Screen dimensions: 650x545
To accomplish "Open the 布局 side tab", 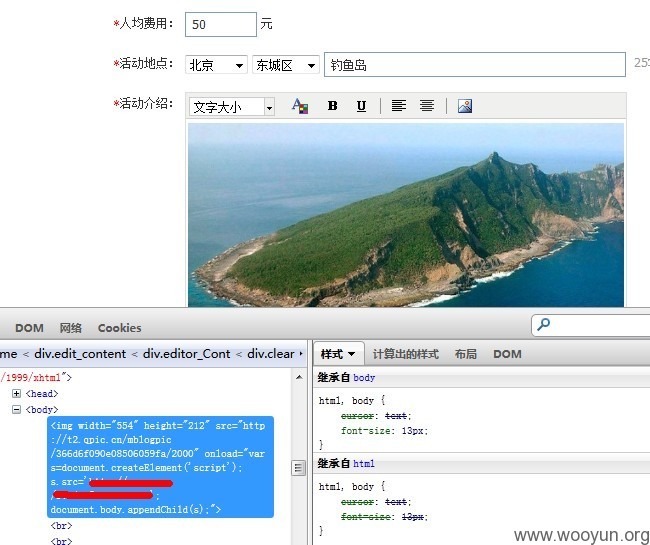I will click(x=466, y=354).
